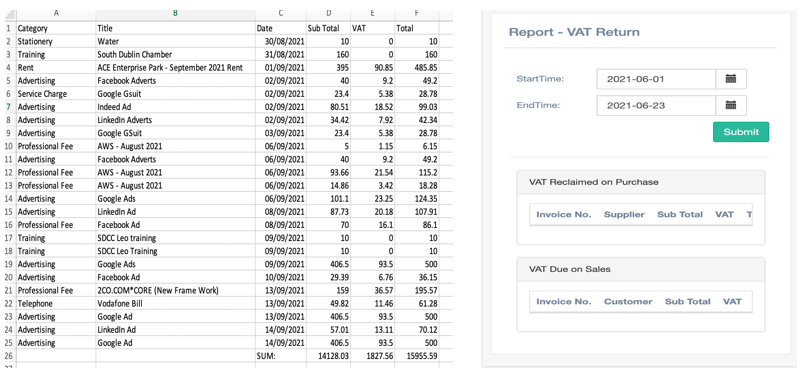
Task: Focus the StartTime date input 2021-06-01
Action: tap(656, 79)
